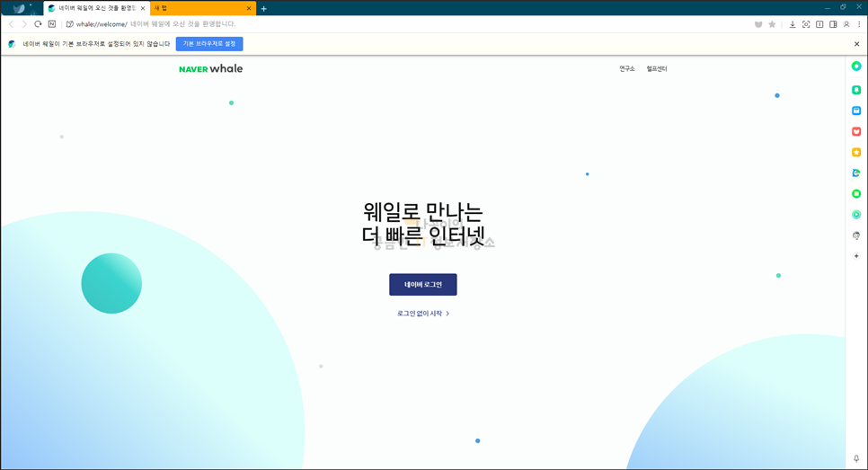
Task: Open the Naver home button
Action: point(52,24)
